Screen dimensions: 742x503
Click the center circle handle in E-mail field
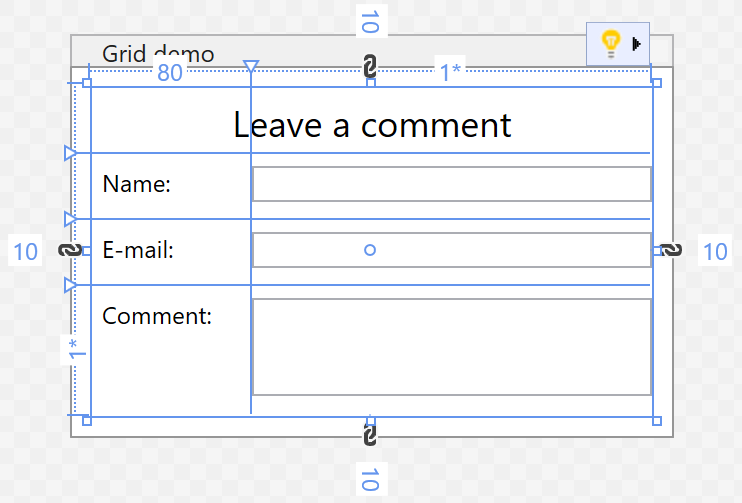click(x=370, y=250)
